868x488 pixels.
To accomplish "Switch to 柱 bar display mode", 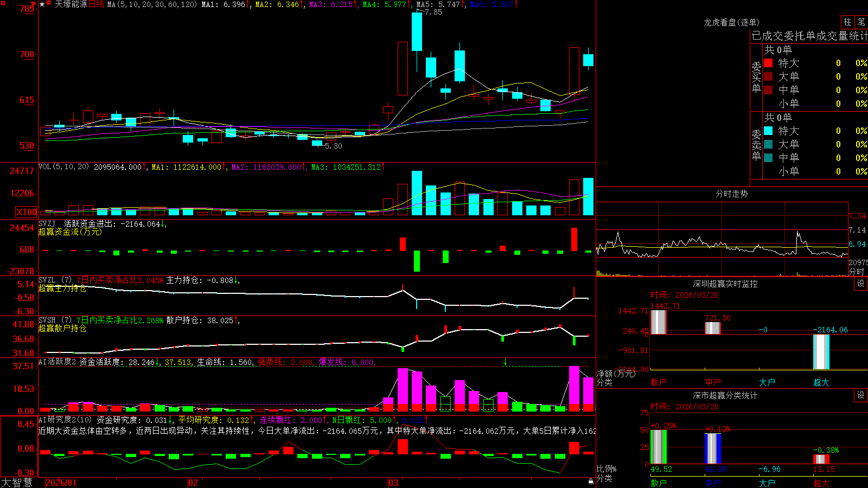I will (x=847, y=22).
